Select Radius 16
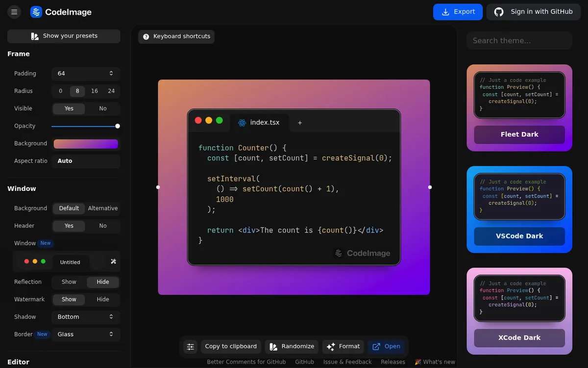588x368 pixels. point(95,91)
